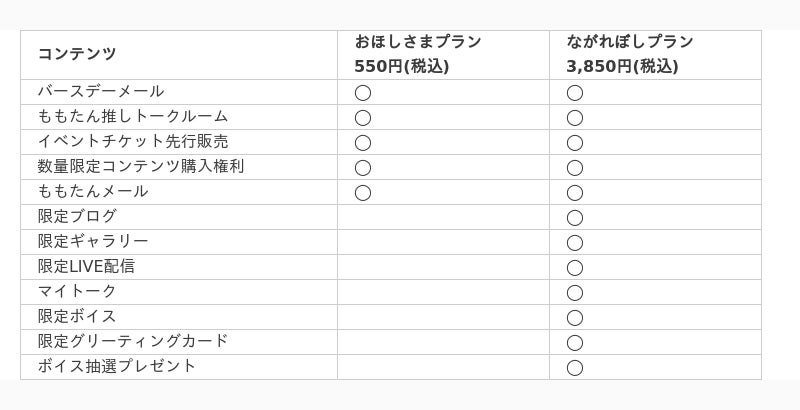Screen dimensions: 800x410
Task: Click 限定ボイス circle in ながれぼしプラン column
Action: click(x=575, y=318)
